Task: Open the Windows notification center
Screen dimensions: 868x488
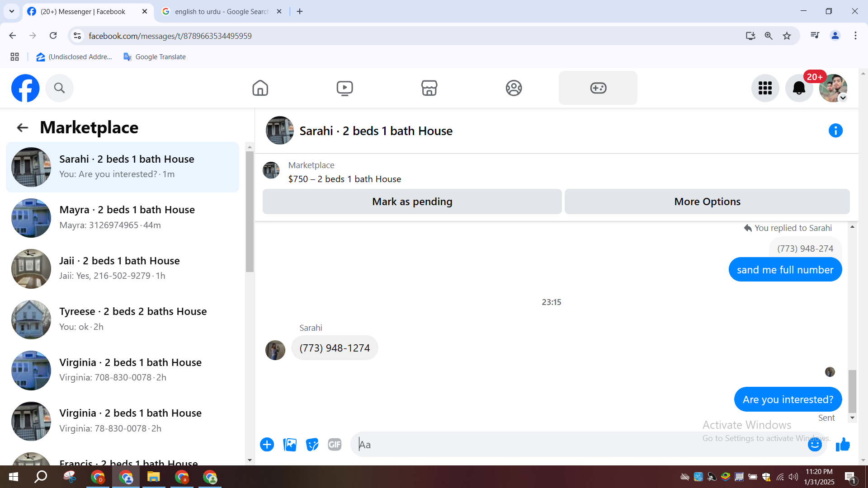Action: (x=850, y=477)
